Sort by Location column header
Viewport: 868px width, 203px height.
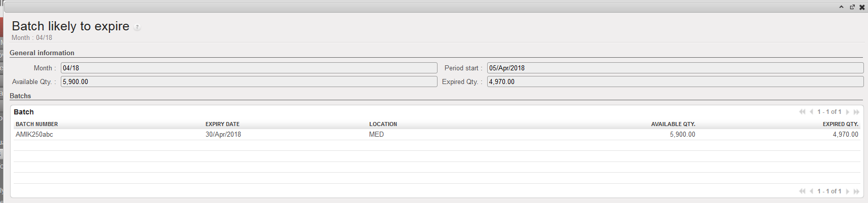383,124
